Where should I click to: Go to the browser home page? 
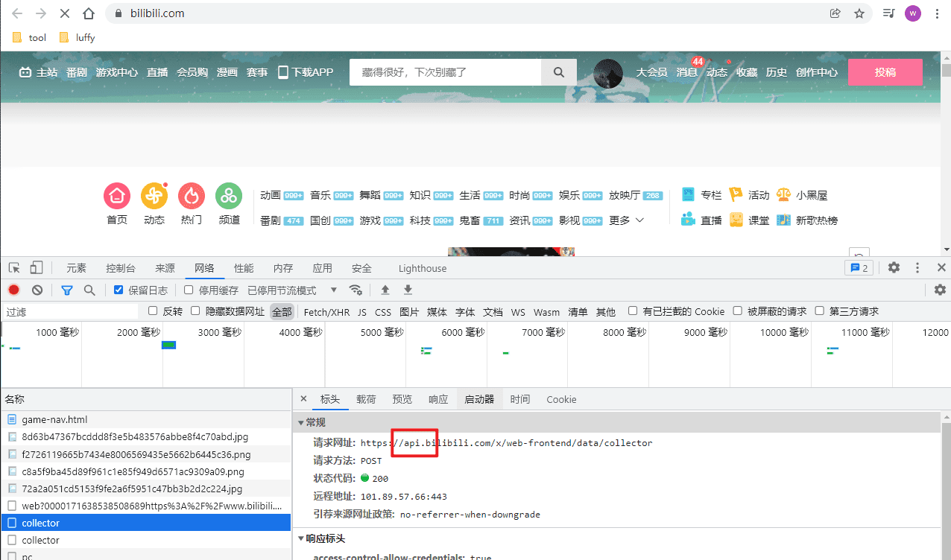point(89,13)
